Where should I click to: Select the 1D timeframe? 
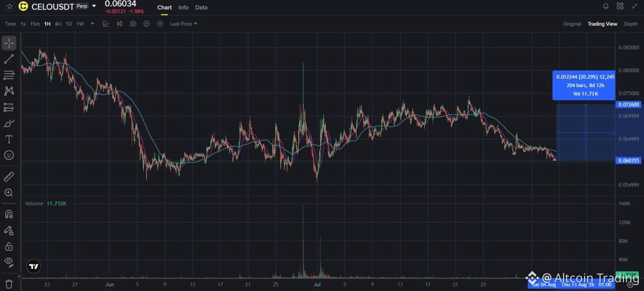pos(69,24)
